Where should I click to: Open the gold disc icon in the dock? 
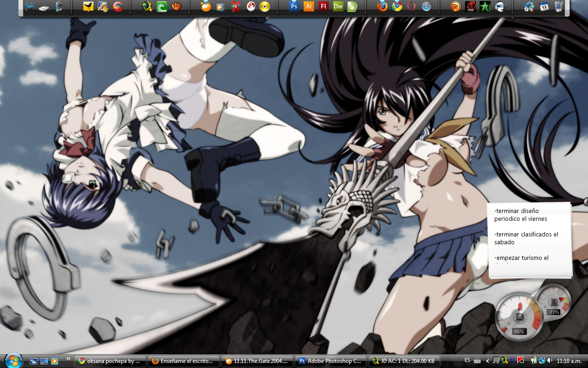[265, 6]
